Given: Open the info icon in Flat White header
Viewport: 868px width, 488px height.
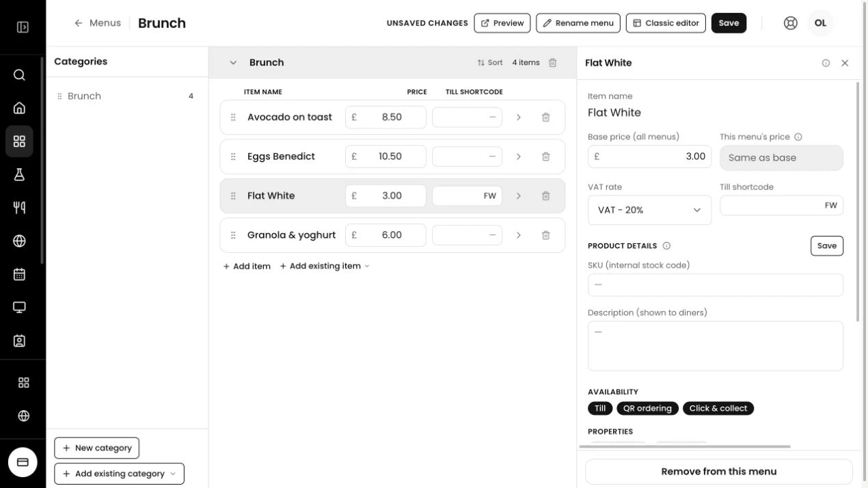Looking at the screenshot, I should (826, 63).
